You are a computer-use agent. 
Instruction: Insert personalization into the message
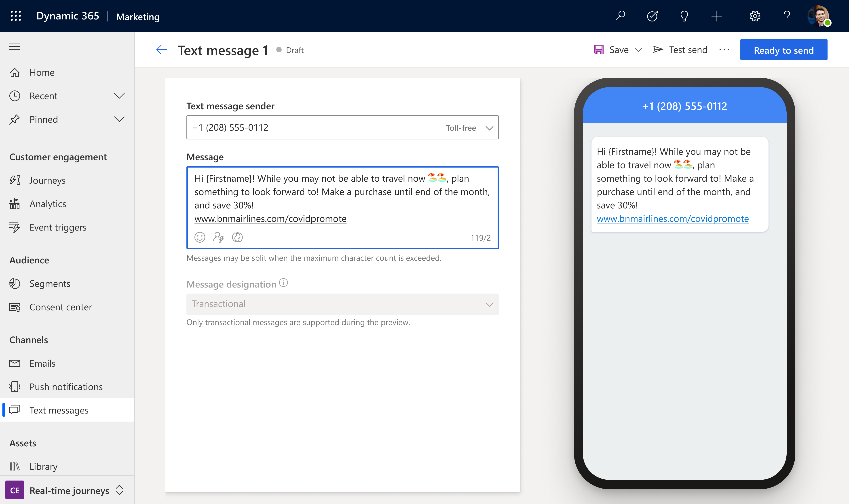(x=219, y=237)
